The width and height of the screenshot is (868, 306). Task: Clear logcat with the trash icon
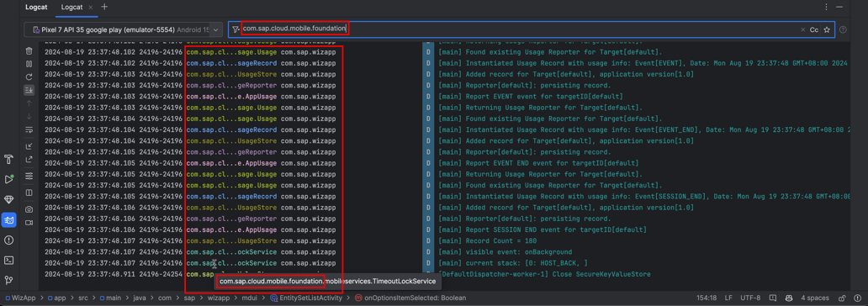[x=29, y=51]
